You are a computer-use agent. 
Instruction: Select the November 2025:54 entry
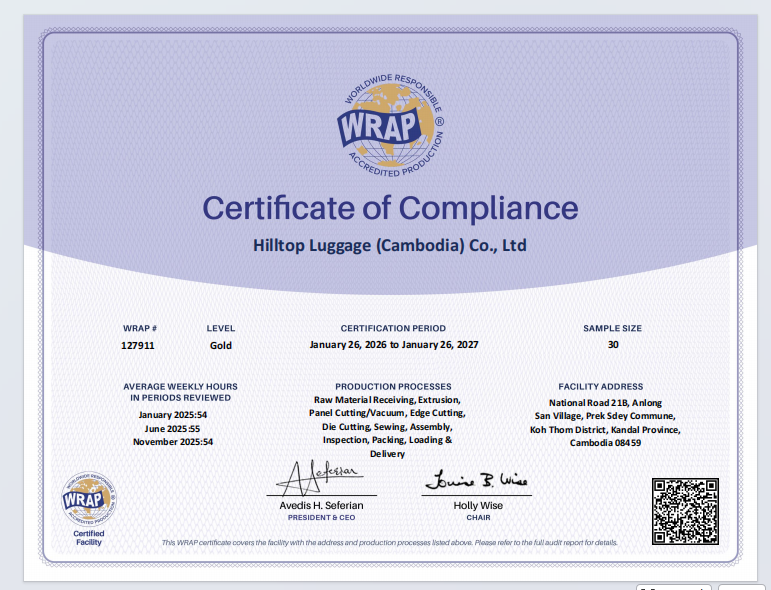point(173,442)
